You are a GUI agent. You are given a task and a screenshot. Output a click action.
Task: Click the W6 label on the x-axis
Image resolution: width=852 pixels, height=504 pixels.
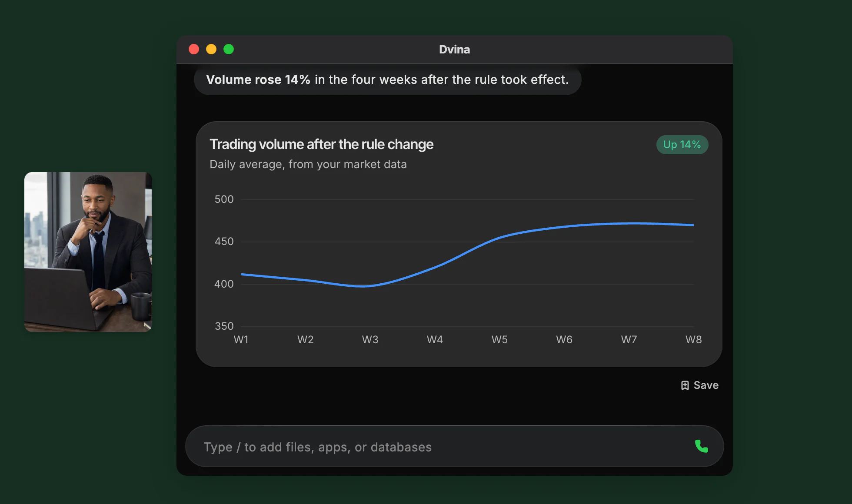point(564,339)
